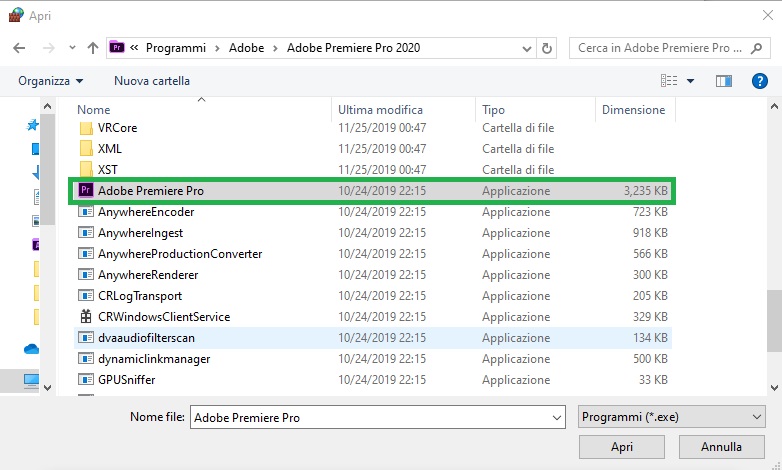The image size is (782, 470).
Task: Change the view layout icon
Action: click(x=669, y=81)
